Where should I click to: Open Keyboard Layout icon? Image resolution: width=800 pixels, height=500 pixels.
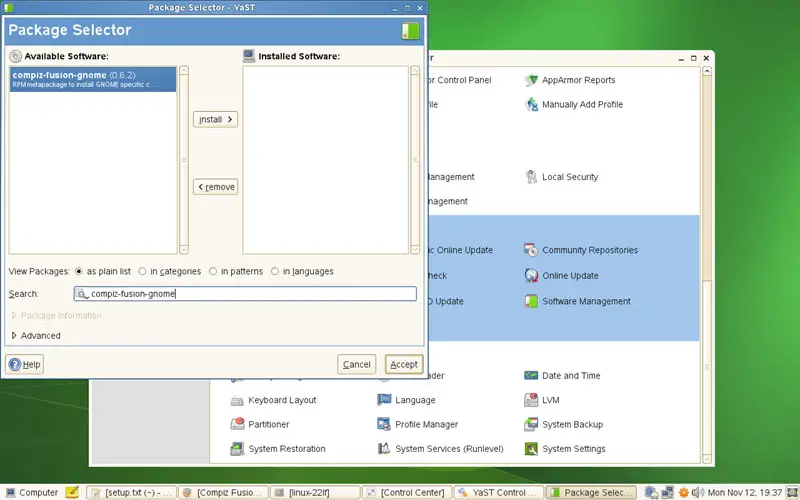click(x=237, y=400)
